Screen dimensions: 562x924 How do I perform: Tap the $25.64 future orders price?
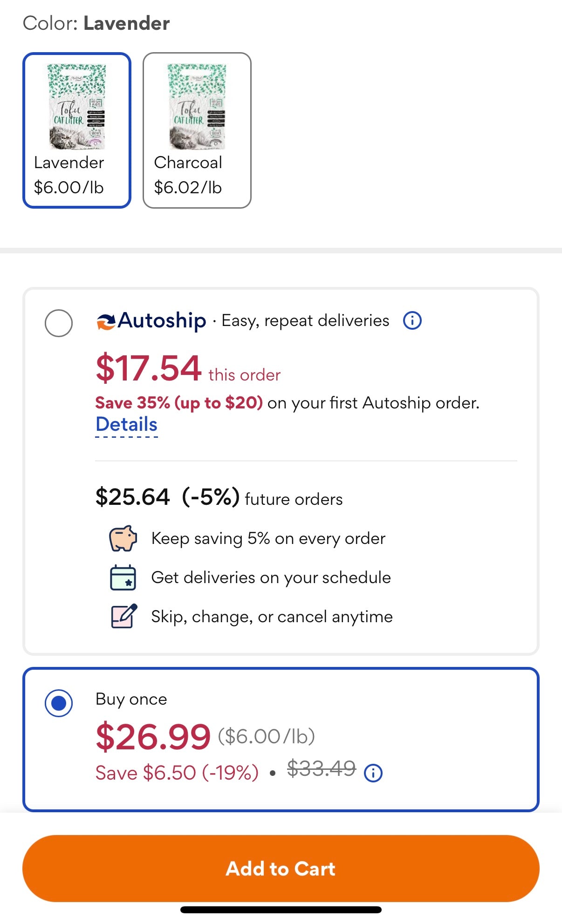click(132, 497)
